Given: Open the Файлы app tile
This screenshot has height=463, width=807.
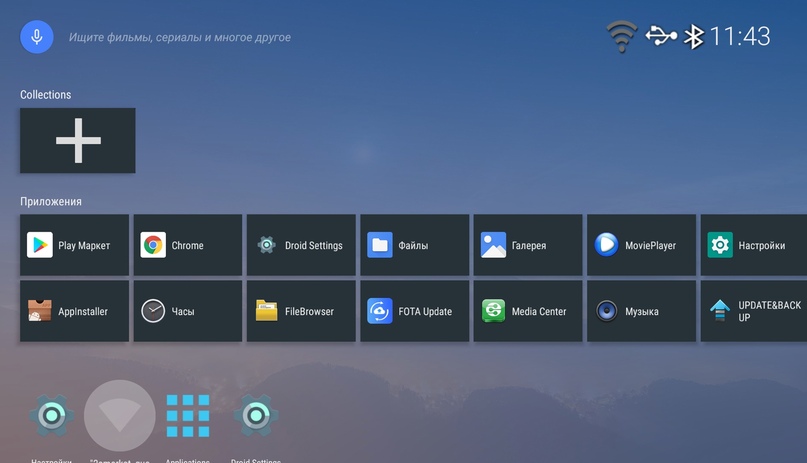Looking at the screenshot, I should [x=415, y=245].
